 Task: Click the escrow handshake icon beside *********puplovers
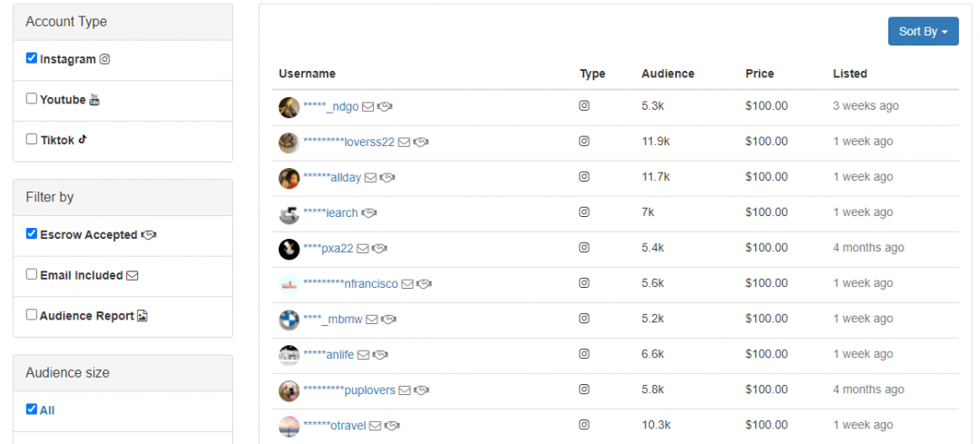(x=421, y=390)
